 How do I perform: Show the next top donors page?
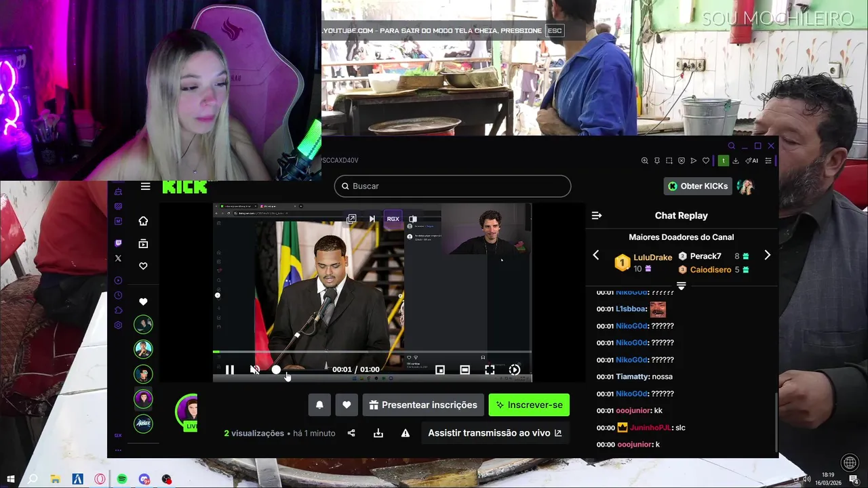(x=768, y=255)
